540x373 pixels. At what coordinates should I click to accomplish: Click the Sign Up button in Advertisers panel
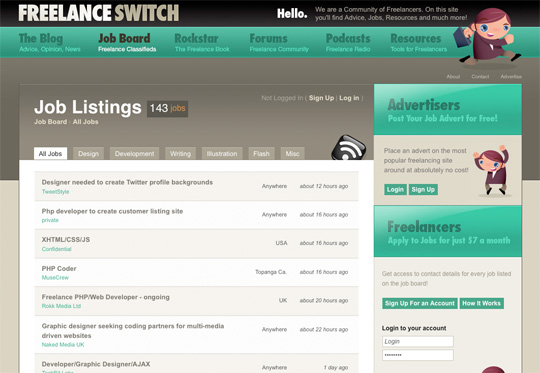423,189
